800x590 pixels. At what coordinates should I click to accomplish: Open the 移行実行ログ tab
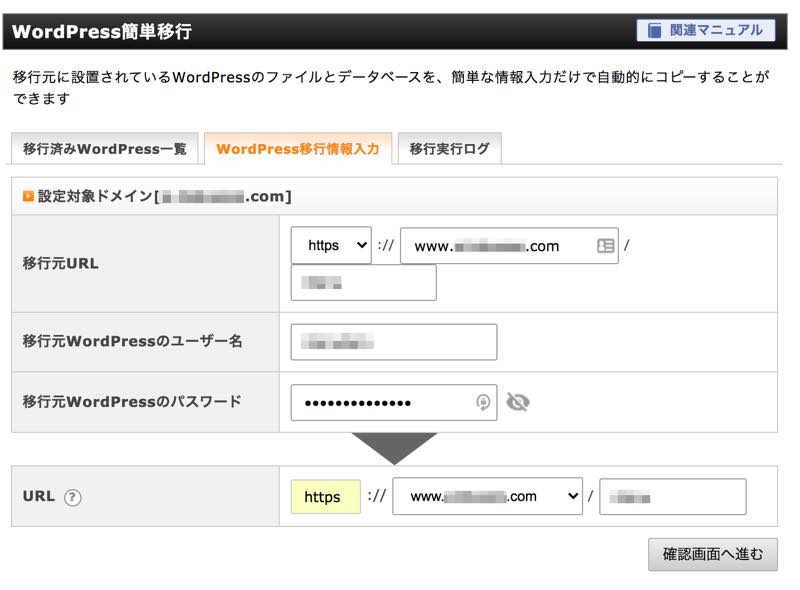449,149
